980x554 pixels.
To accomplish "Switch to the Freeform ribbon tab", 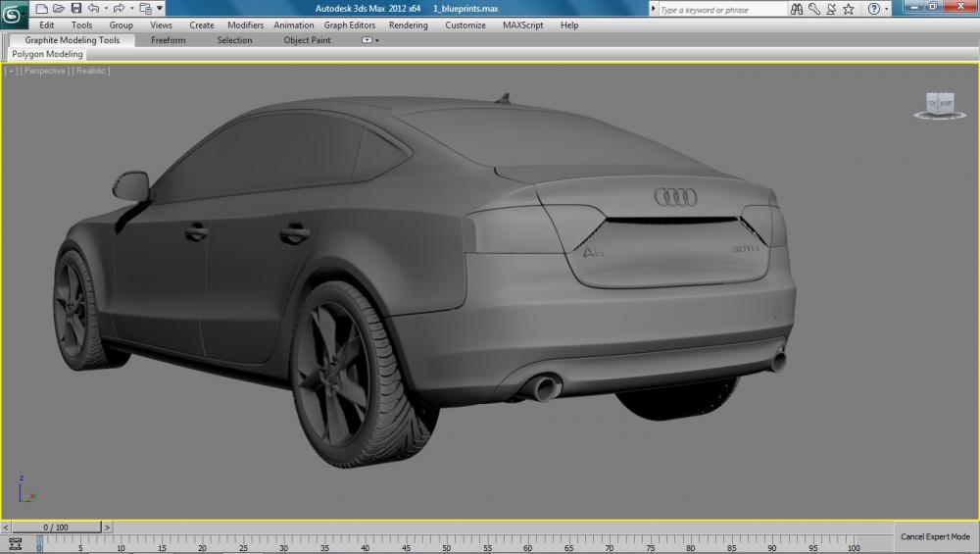I will (169, 40).
